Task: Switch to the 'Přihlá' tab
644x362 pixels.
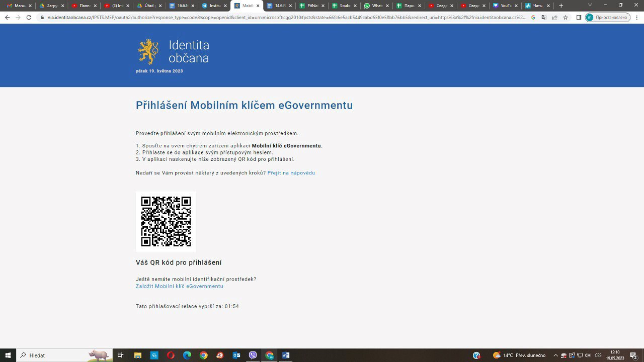Action: tap(312, 6)
